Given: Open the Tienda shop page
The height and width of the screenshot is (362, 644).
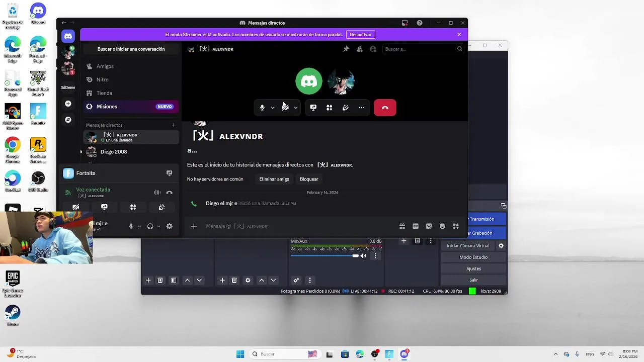Looking at the screenshot, I should point(131,93).
